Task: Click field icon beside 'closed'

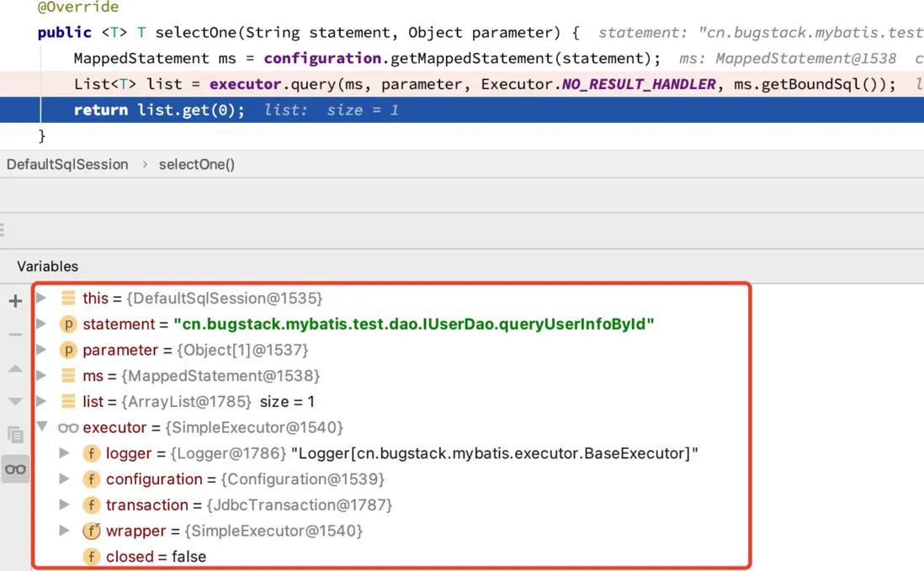Action: [92, 557]
